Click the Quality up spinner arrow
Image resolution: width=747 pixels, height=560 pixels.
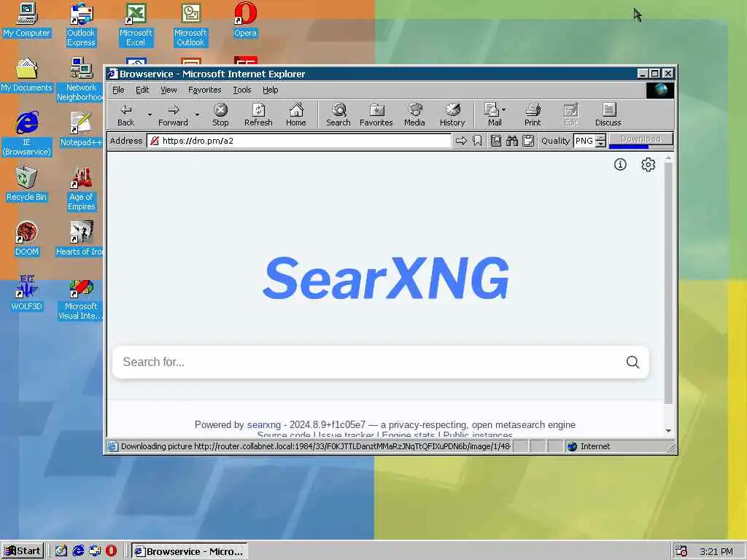[x=601, y=138]
